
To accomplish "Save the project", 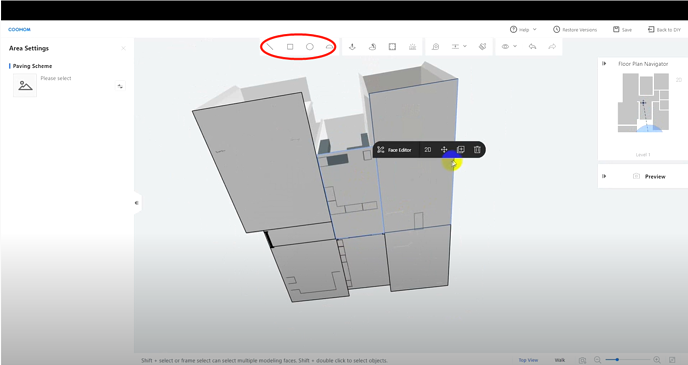I will [x=622, y=29].
